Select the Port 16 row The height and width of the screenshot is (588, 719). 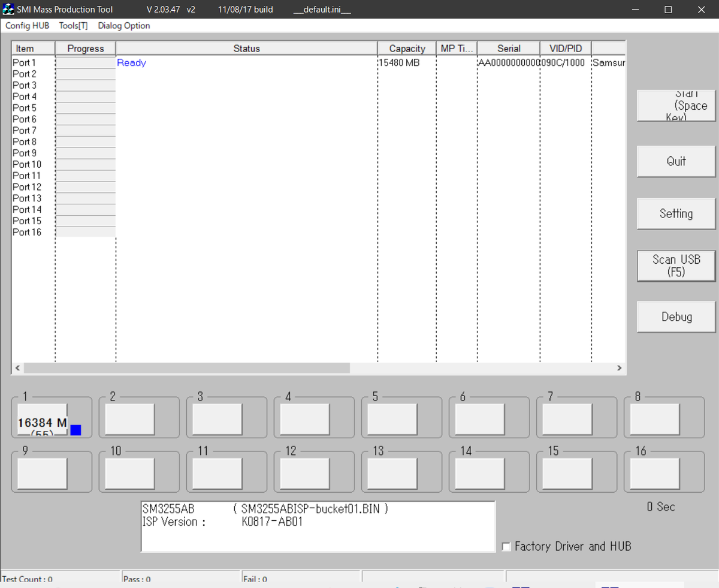(319, 232)
